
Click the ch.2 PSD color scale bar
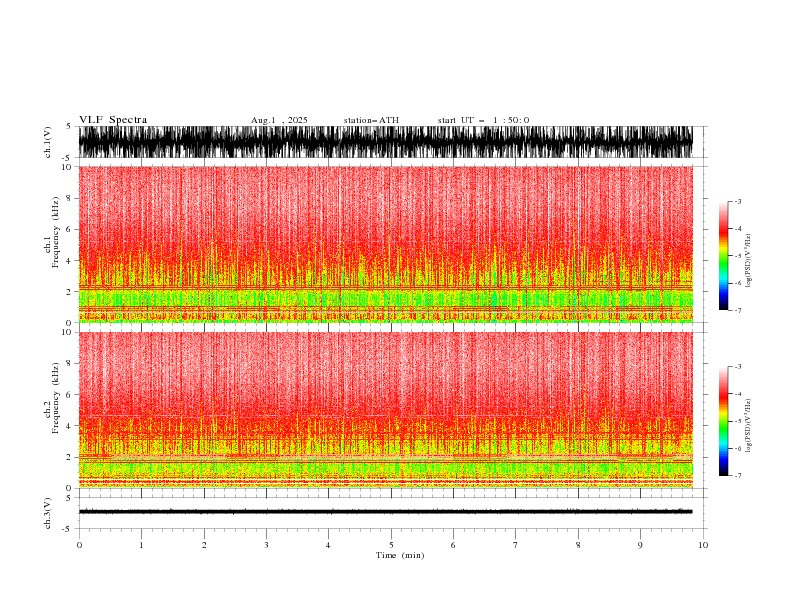723,421
